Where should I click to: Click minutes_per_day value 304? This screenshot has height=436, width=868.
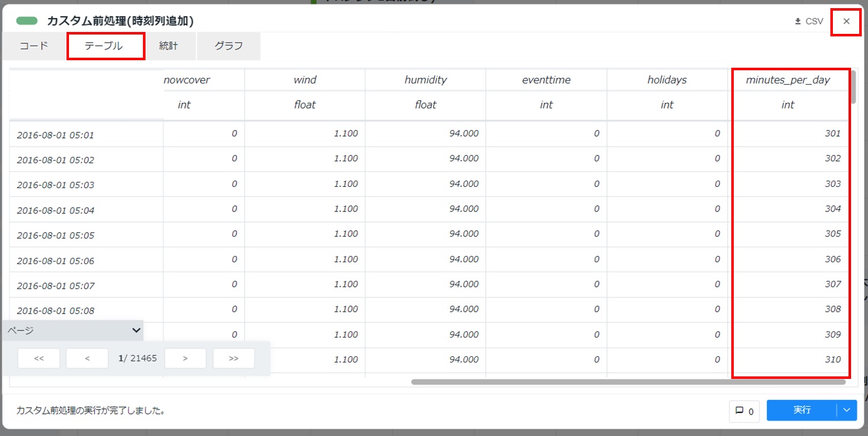pyautogui.click(x=833, y=209)
